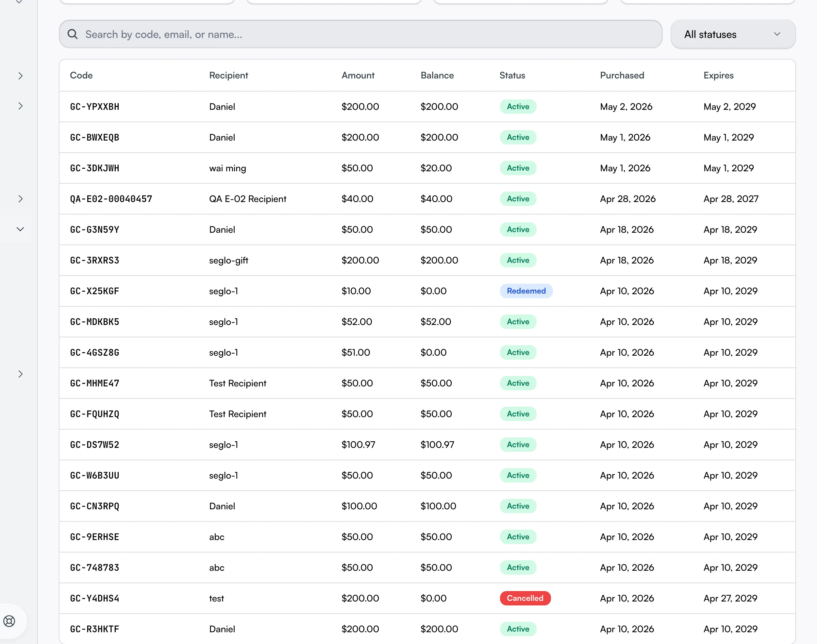The image size is (817, 644).
Task: Open gift card GC-MHME47
Action: 94,383
